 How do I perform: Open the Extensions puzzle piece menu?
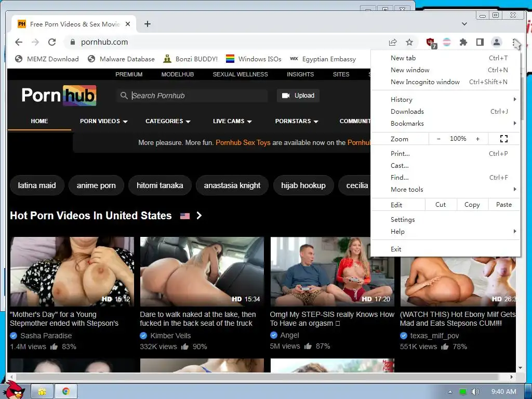pos(463,42)
